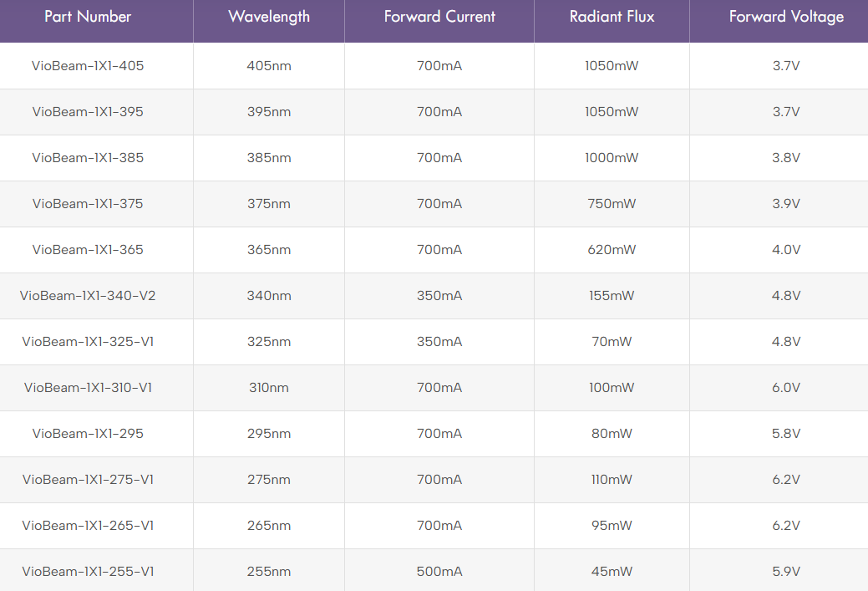
Task: Click the Part Number column header
Action: [88, 17]
